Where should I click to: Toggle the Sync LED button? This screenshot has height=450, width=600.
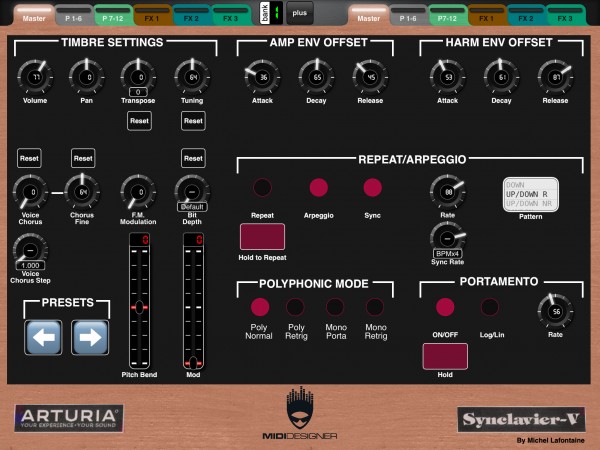[372, 188]
